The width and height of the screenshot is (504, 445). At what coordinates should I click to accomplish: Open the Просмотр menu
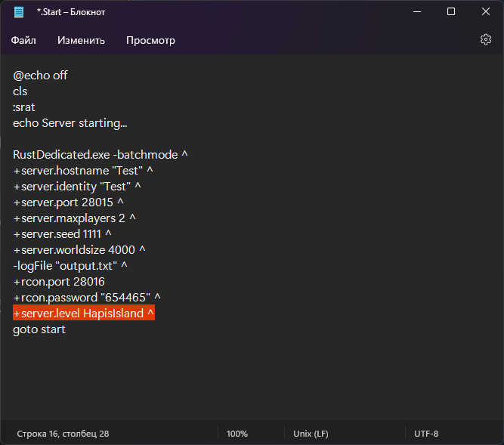[x=150, y=40]
